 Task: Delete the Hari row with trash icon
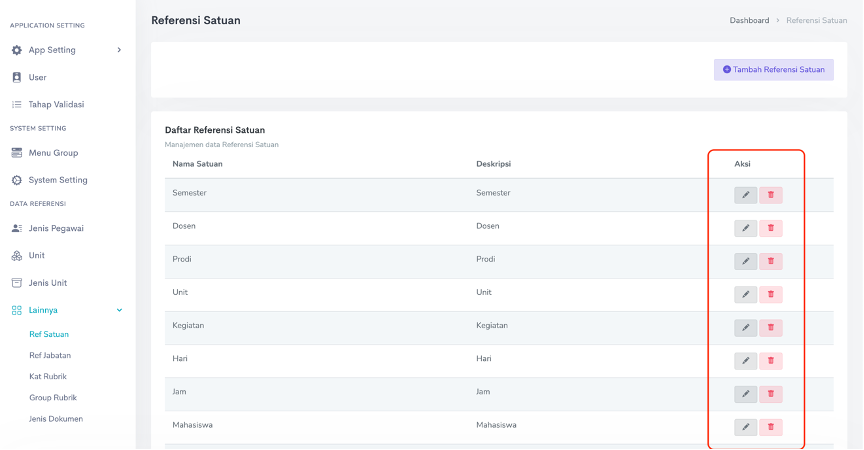770,360
